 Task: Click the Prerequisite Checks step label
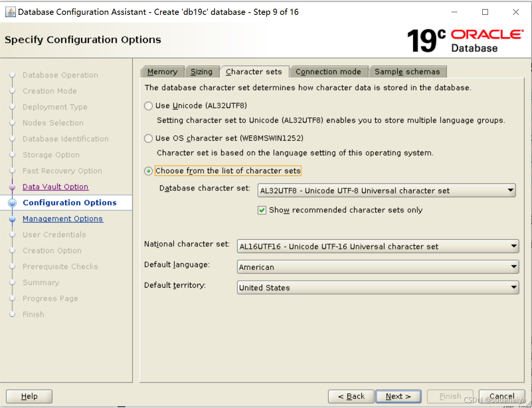click(60, 266)
